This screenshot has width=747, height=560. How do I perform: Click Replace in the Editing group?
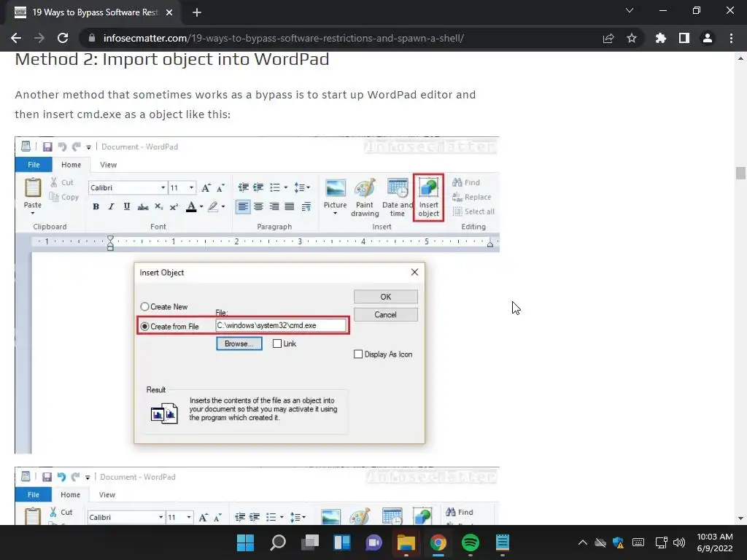tap(472, 197)
